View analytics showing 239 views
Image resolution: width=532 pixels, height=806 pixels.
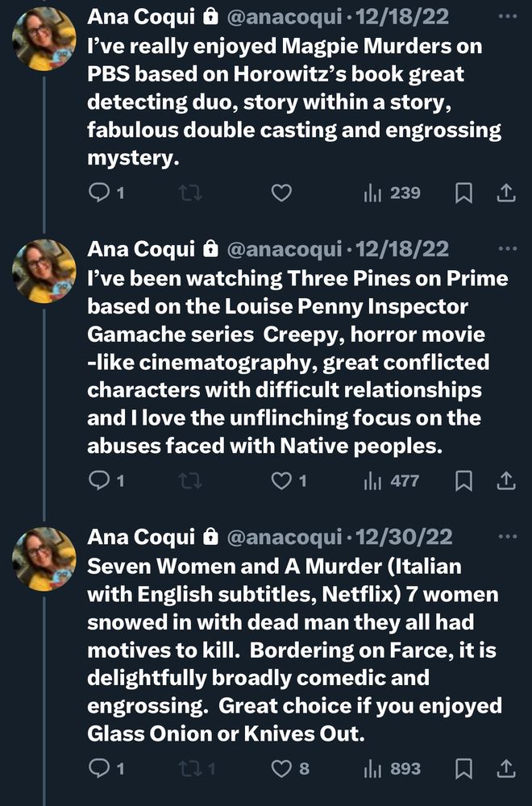click(x=392, y=193)
